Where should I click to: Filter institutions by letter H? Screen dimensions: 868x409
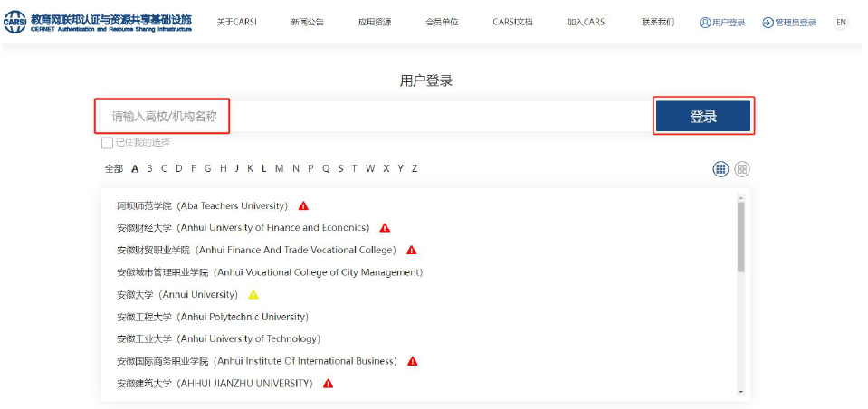(x=223, y=169)
